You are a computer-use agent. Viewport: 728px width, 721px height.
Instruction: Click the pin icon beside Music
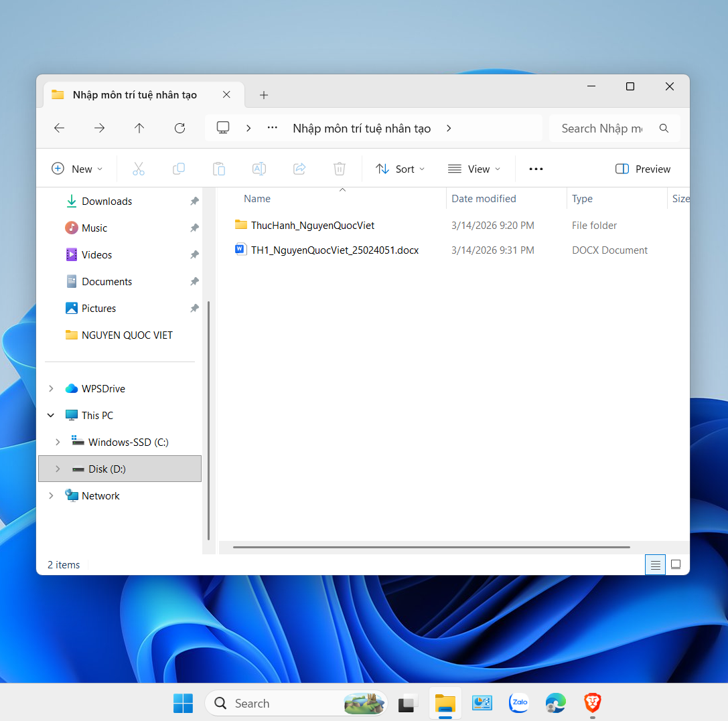[x=194, y=228]
